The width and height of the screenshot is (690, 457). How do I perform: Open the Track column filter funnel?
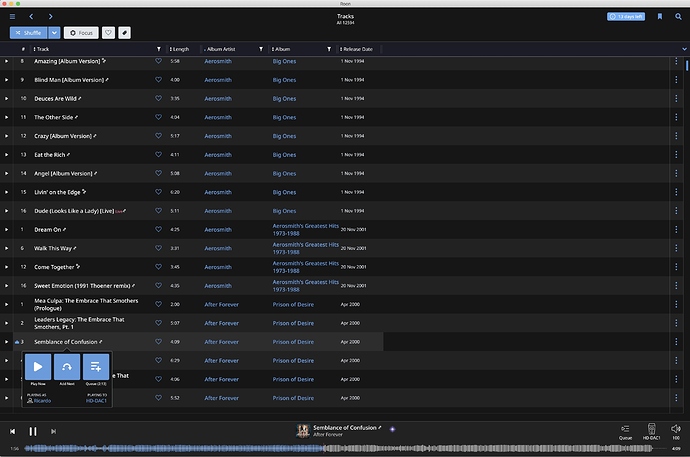coord(159,49)
